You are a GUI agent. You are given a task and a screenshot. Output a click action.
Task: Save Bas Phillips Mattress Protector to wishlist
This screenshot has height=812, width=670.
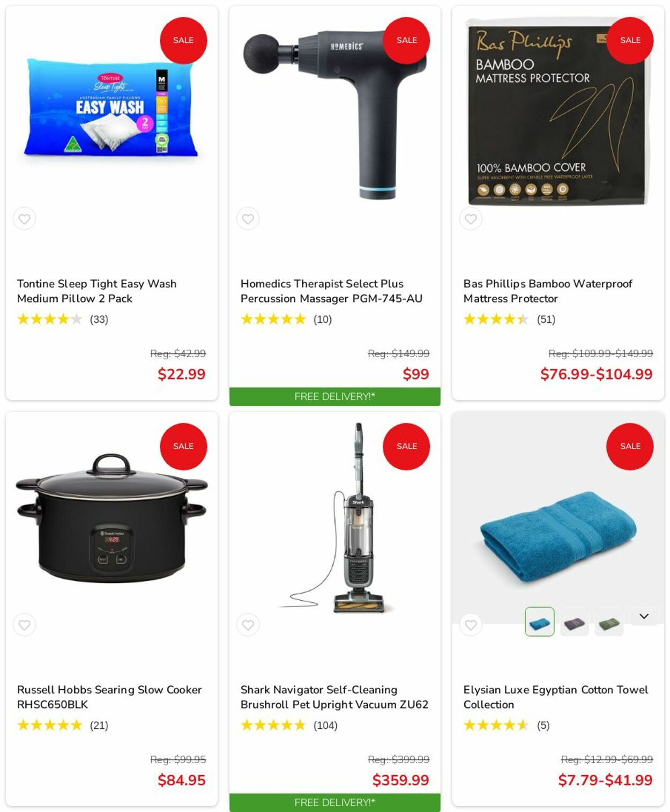tap(471, 219)
